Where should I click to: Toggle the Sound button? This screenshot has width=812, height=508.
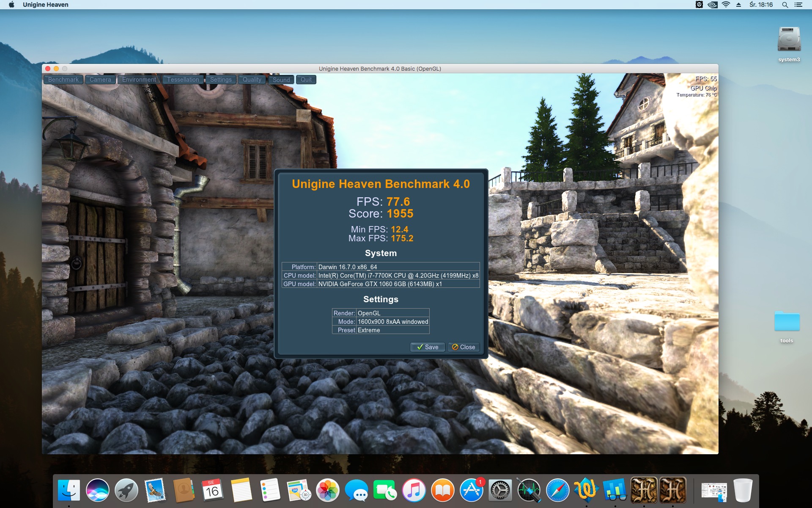coord(281,80)
